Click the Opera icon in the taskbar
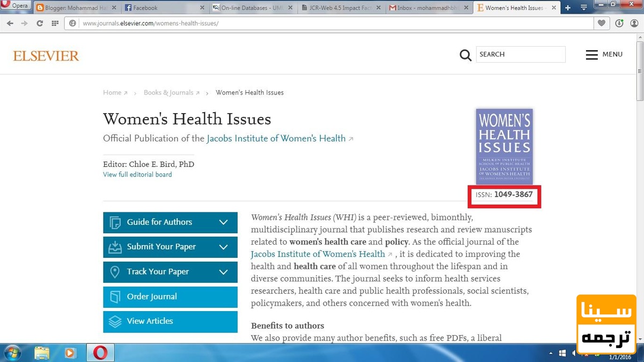 100,353
